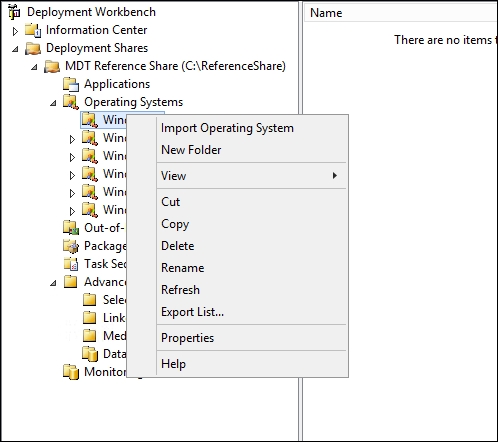The height and width of the screenshot is (442, 498).
Task: Choose Import Operating System from context menu
Action: click(227, 128)
